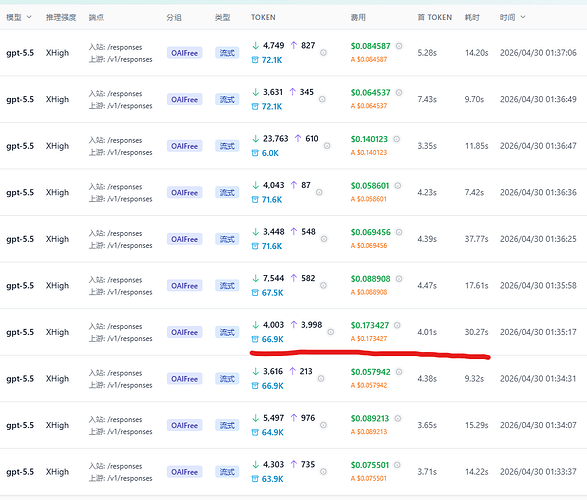
Task: Click the 流式 tag in the 01:34:07 row
Action: [227, 426]
